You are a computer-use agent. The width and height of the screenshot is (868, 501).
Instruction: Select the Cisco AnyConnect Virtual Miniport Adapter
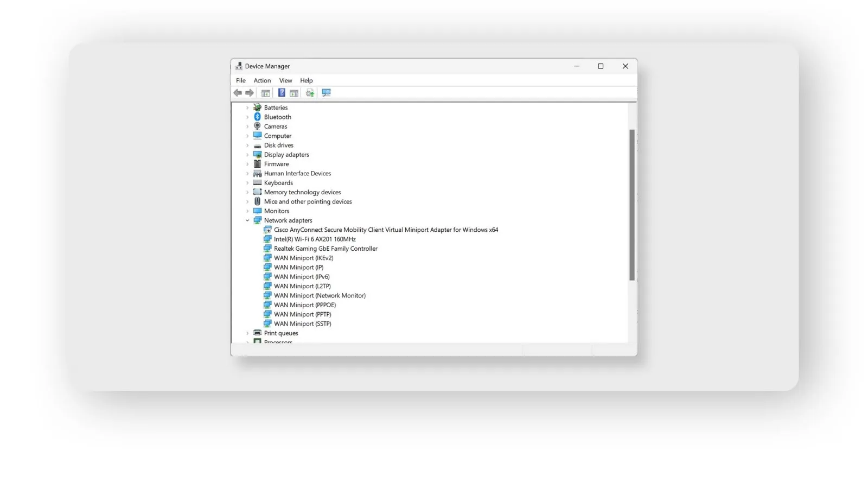(386, 230)
